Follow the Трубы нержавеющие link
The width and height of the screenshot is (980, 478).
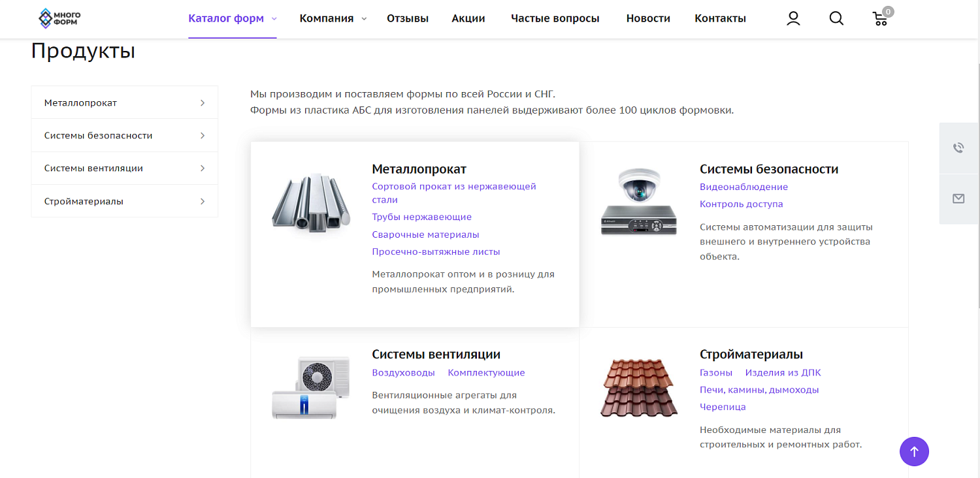(x=422, y=216)
